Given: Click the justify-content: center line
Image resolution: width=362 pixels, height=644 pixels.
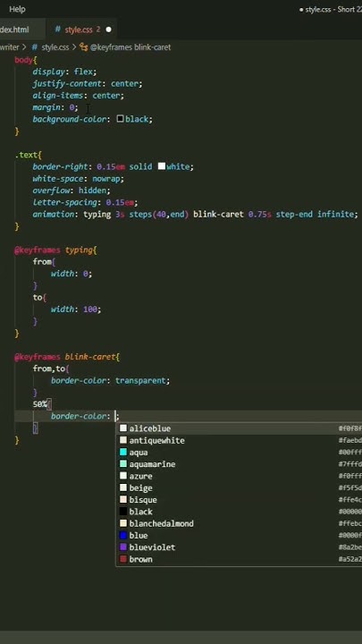Looking at the screenshot, I should pos(88,84).
